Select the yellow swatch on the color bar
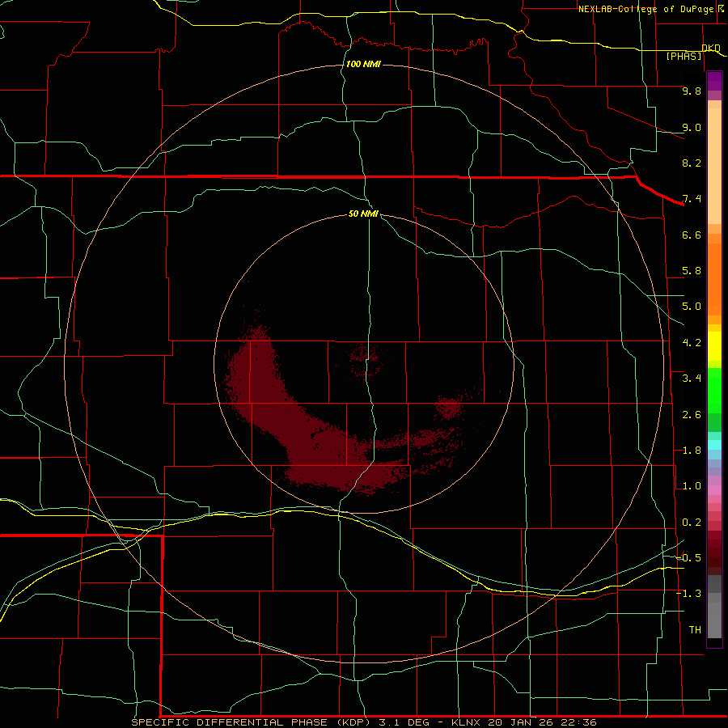728x728 pixels. click(714, 346)
